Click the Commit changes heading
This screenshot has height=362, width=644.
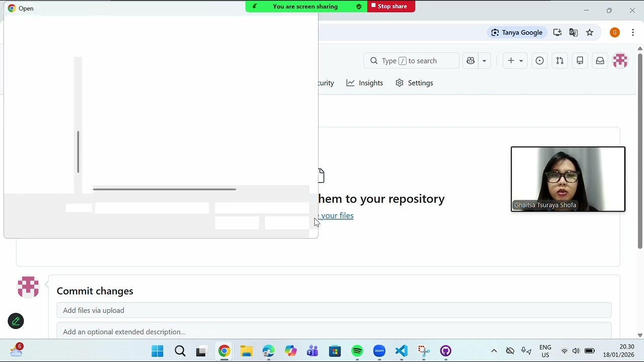[x=95, y=291]
